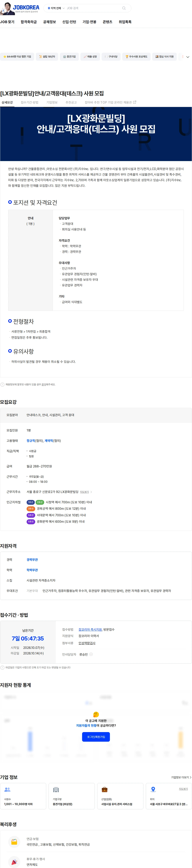Open the 기업·연봉 menu
The height and width of the screenshot is (868, 192).
click(89, 22)
